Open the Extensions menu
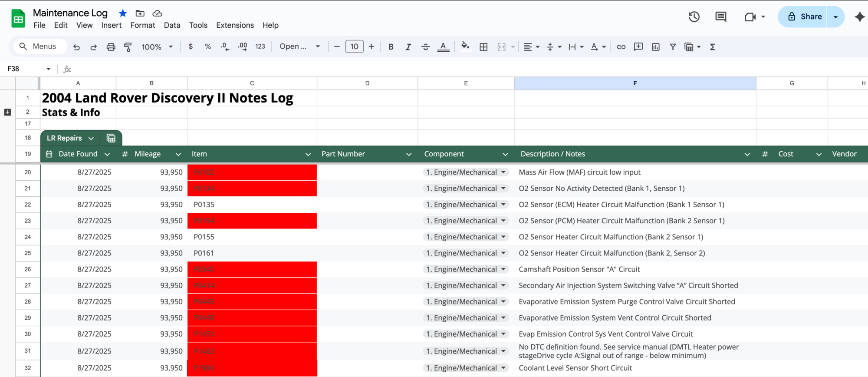 pyautogui.click(x=235, y=25)
